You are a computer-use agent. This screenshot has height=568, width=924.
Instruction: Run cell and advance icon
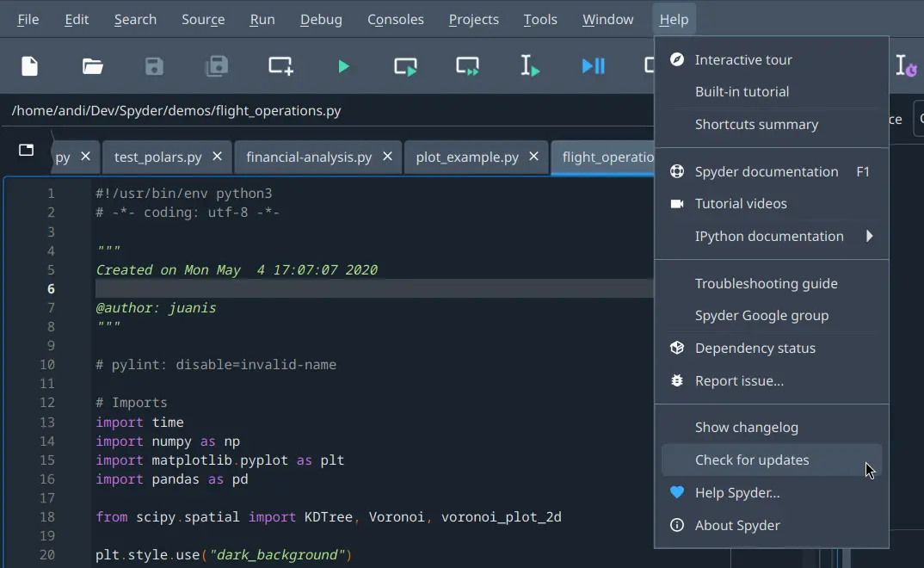tap(467, 66)
